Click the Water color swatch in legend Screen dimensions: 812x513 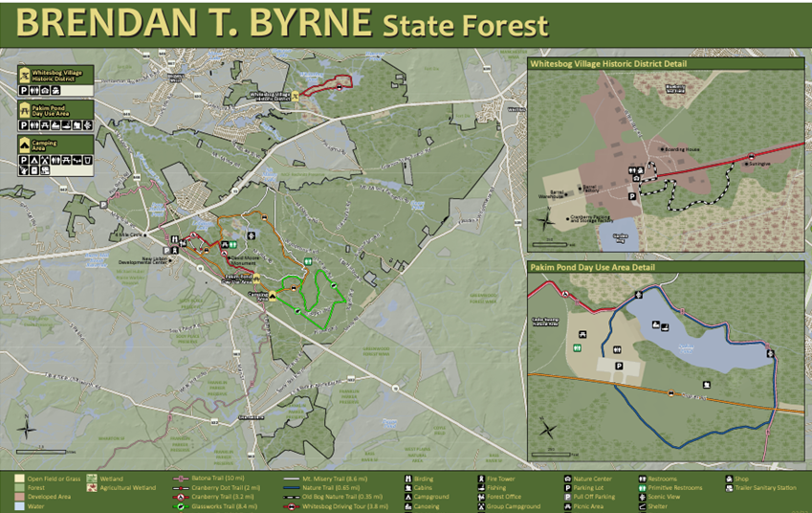pyautogui.click(x=20, y=506)
